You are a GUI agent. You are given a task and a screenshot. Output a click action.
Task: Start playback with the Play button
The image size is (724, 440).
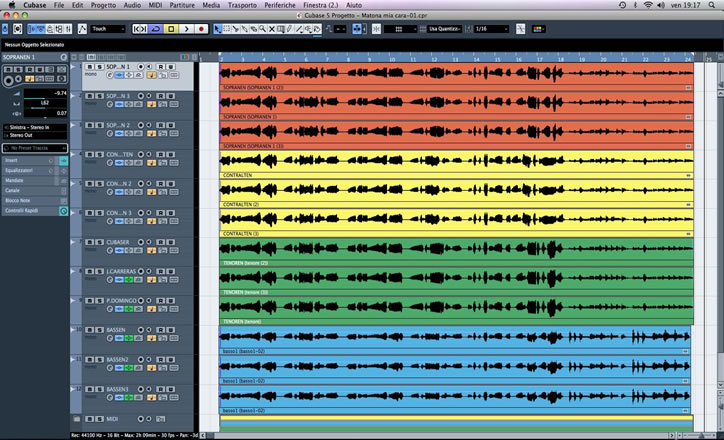tap(187, 29)
